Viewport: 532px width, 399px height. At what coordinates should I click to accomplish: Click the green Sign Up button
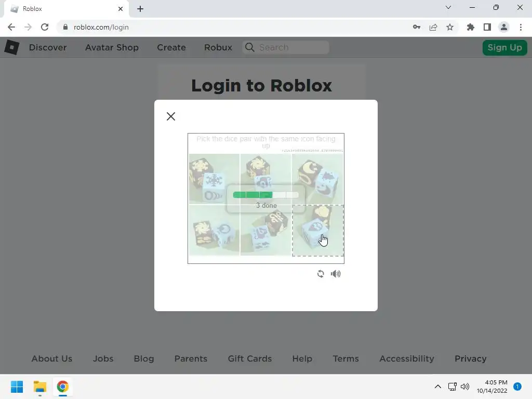[x=504, y=47]
